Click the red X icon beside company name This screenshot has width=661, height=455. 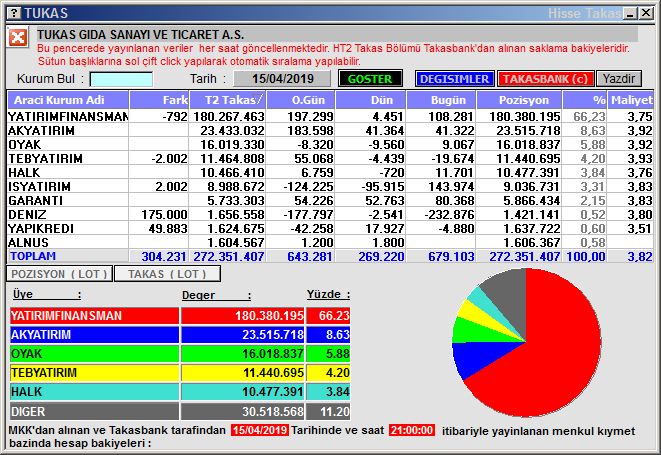(18, 38)
